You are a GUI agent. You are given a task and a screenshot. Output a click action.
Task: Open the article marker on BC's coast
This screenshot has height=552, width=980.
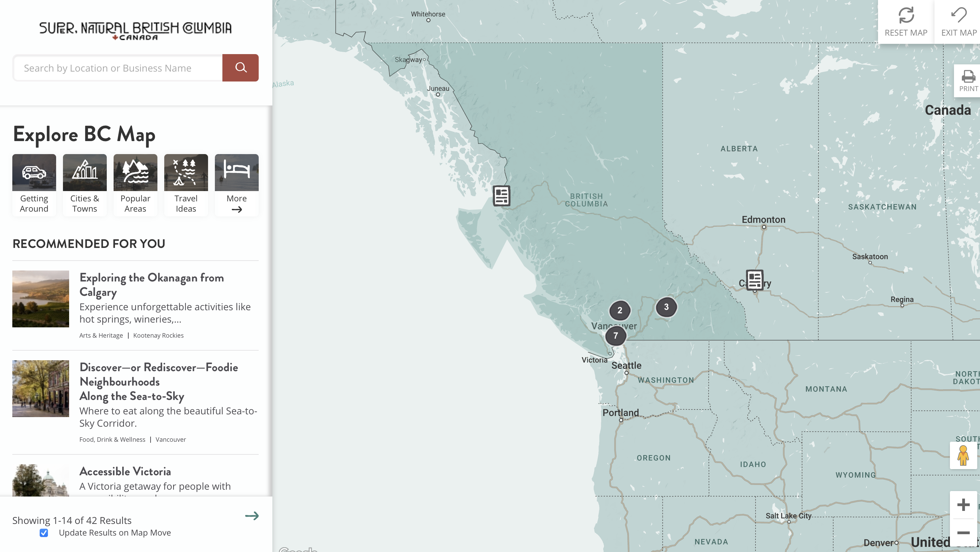click(x=501, y=196)
